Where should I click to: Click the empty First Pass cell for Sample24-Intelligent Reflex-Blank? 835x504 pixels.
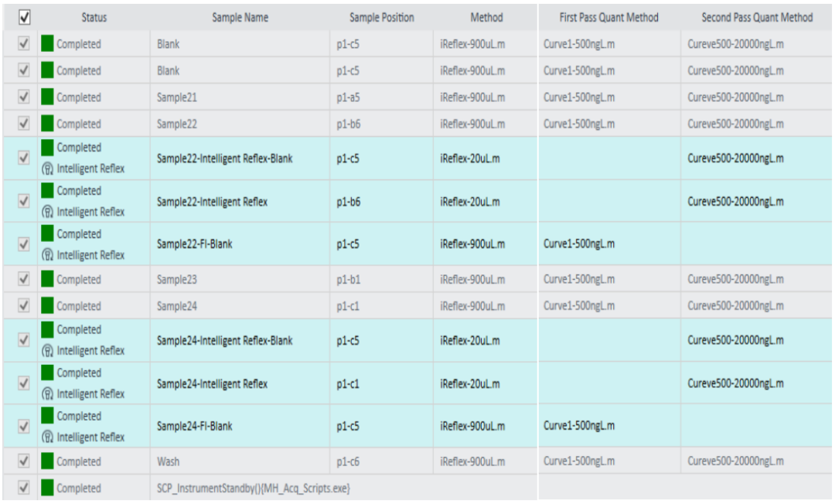coord(608,340)
